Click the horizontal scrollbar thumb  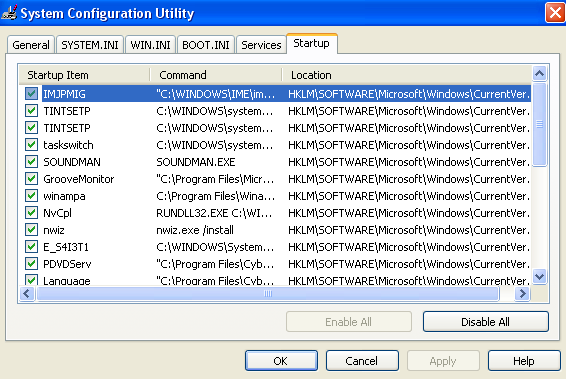coord(268,293)
